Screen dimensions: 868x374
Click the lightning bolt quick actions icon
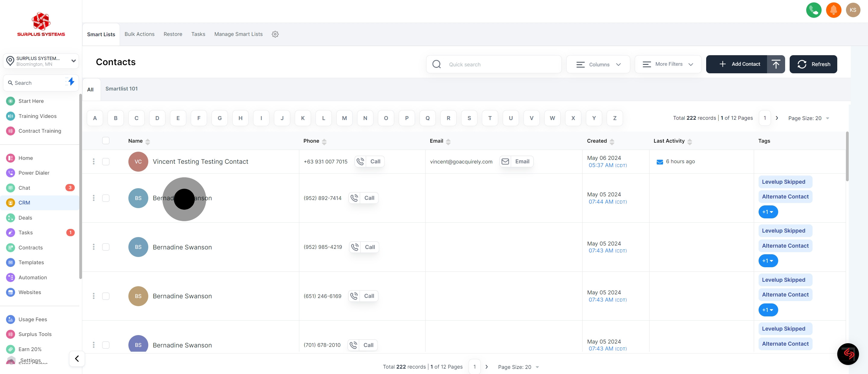point(71,82)
